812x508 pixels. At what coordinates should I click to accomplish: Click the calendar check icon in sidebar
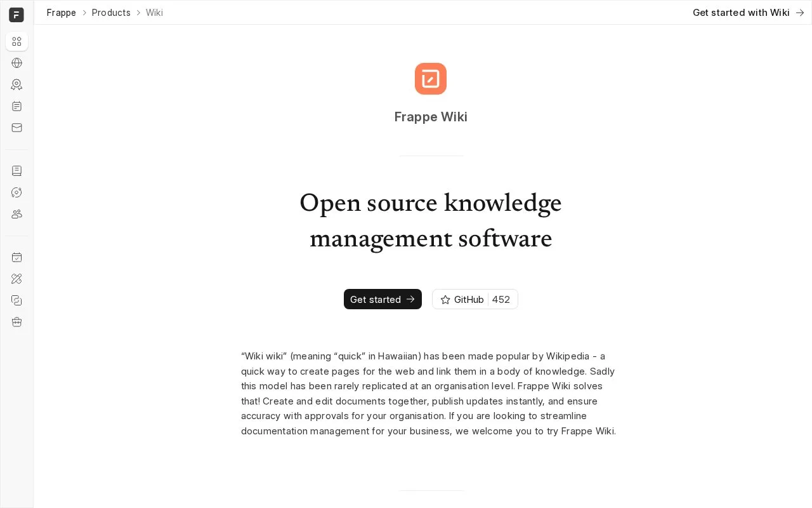tap(16, 257)
